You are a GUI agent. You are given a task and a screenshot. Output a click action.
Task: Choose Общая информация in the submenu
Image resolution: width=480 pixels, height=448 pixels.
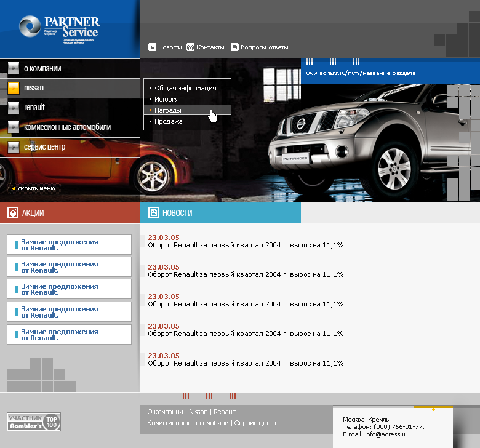pyautogui.click(x=185, y=88)
